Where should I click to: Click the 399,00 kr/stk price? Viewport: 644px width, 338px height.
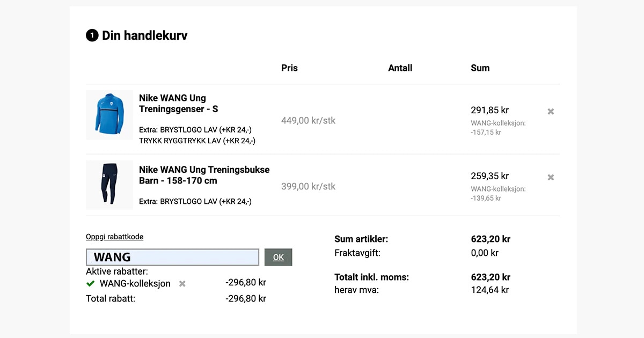[308, 186]
